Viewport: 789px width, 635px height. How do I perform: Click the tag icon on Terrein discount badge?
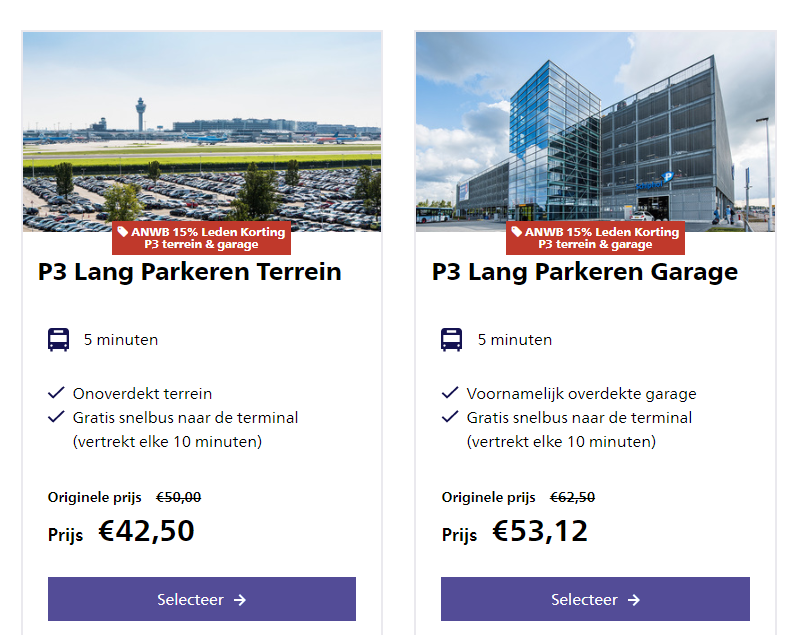[x=123, y=231]
